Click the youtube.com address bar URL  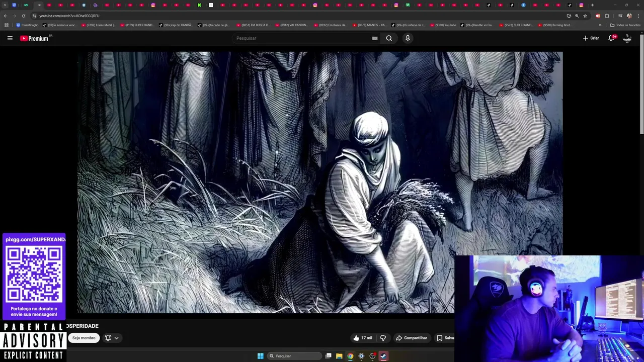[69, 16]
